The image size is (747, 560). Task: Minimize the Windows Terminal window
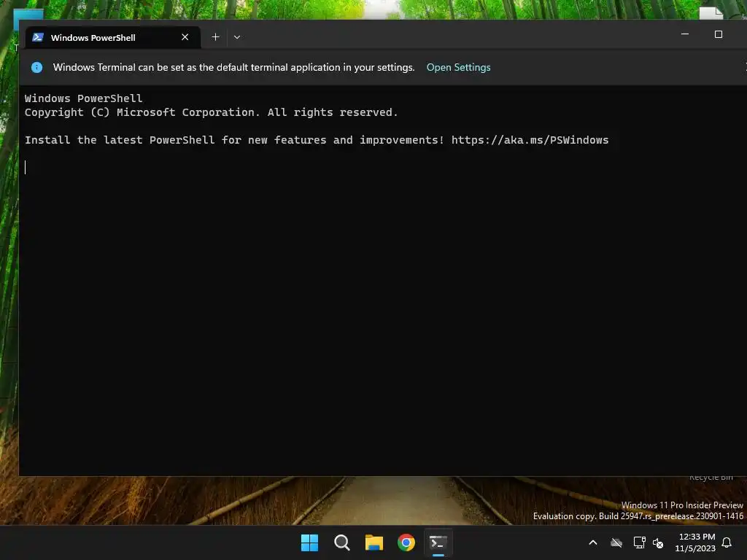(x=685, y=34)
